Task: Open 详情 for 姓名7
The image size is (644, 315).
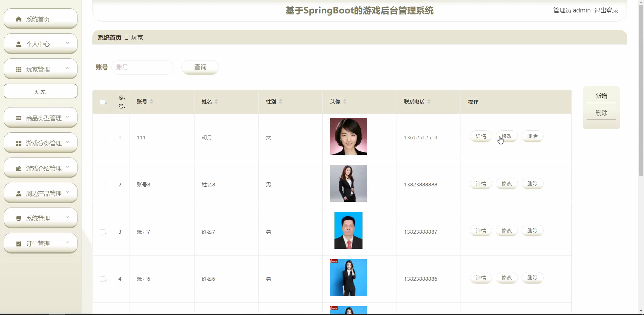Action: click(x=481, y=231)
